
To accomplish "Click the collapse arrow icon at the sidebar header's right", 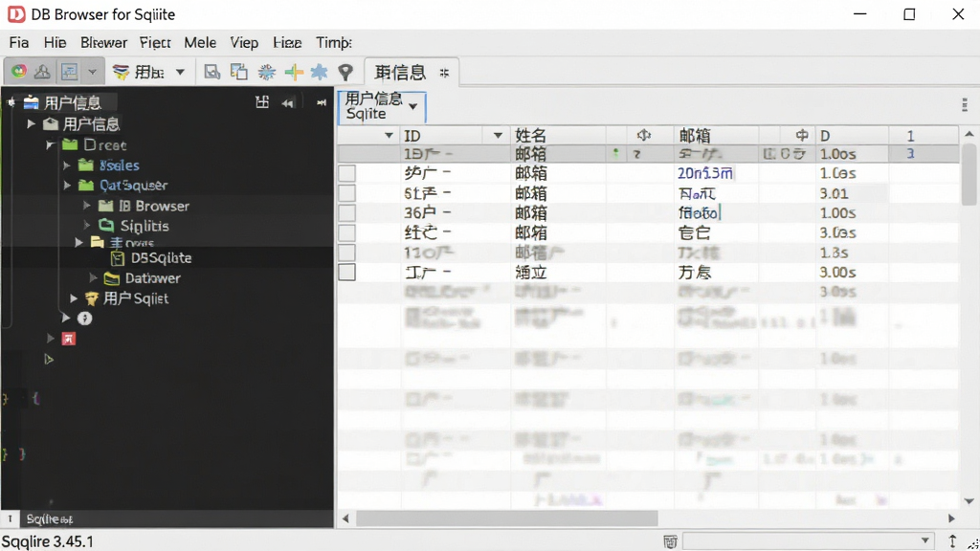I will pyautogui.click(x=322, y=102).
